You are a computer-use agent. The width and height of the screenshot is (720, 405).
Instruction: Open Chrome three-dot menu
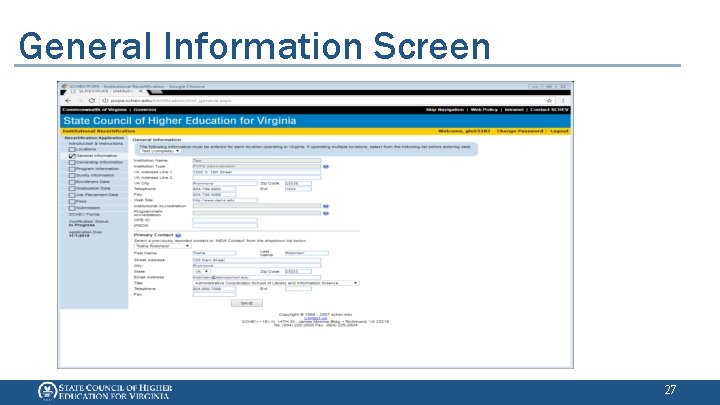pos(563,101)
